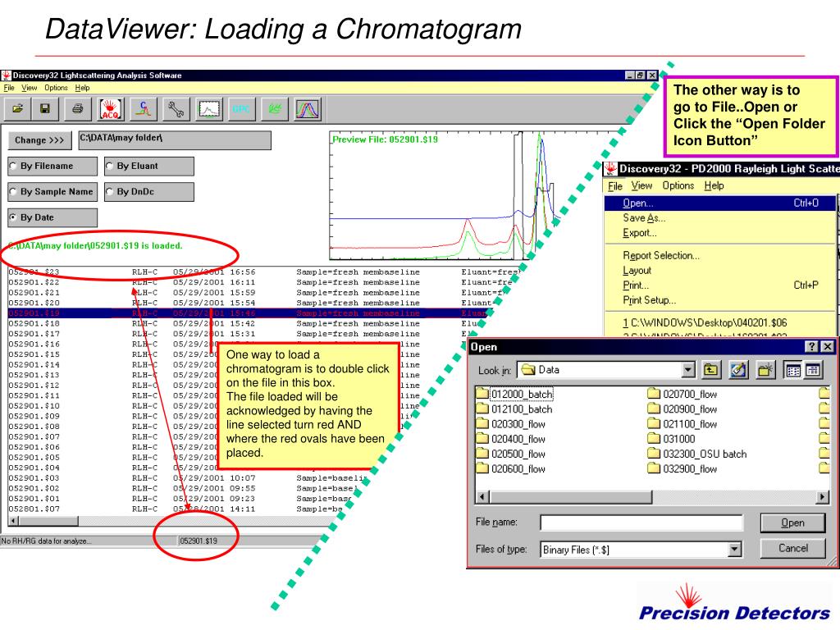Click the Change >>> folder button

[39, 140]
